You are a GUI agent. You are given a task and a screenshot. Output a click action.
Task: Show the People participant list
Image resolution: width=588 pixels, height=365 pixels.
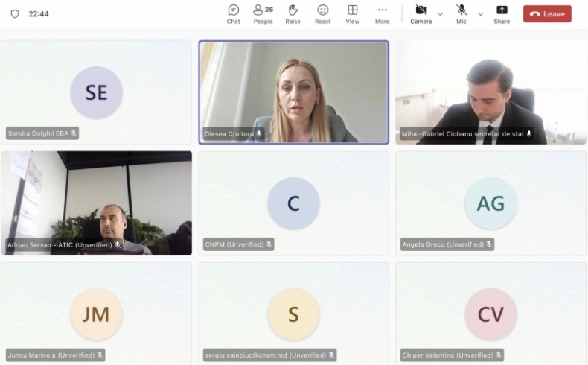[x=263, y=14]
